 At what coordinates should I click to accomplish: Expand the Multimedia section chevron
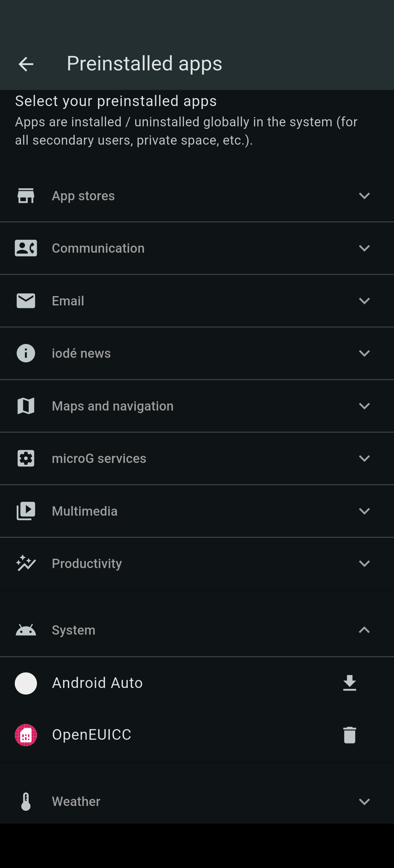click(364, 511)
